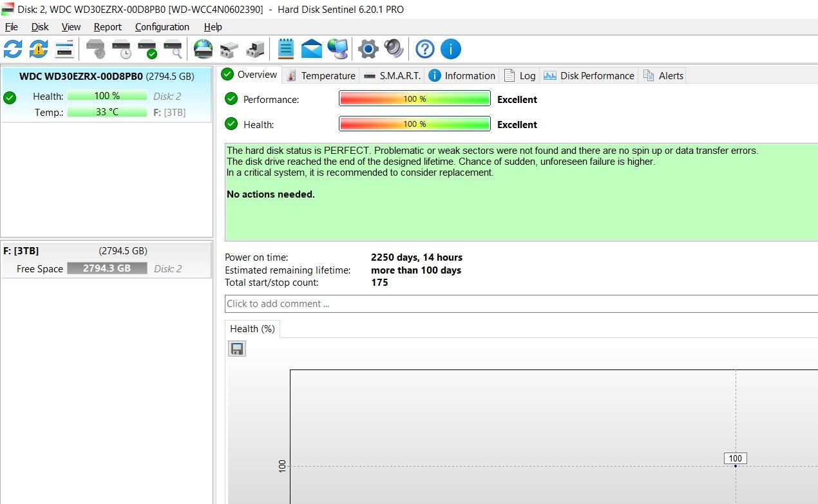Click the 'Estimated remaining lifetime:' label
Viewport: 818px width, 504px height.
click(x=287, y=270)
